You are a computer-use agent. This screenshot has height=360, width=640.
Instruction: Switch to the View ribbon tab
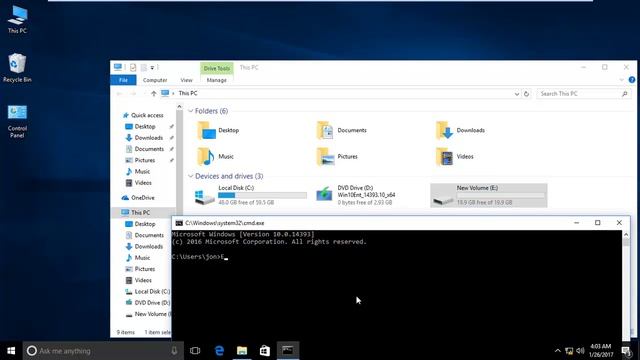click(x=187, y=80)
